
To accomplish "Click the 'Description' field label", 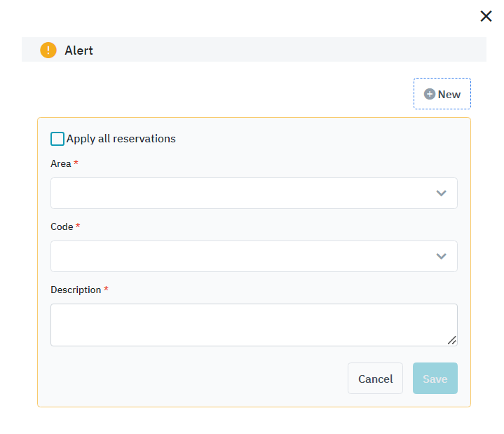I will click(76, 290).
